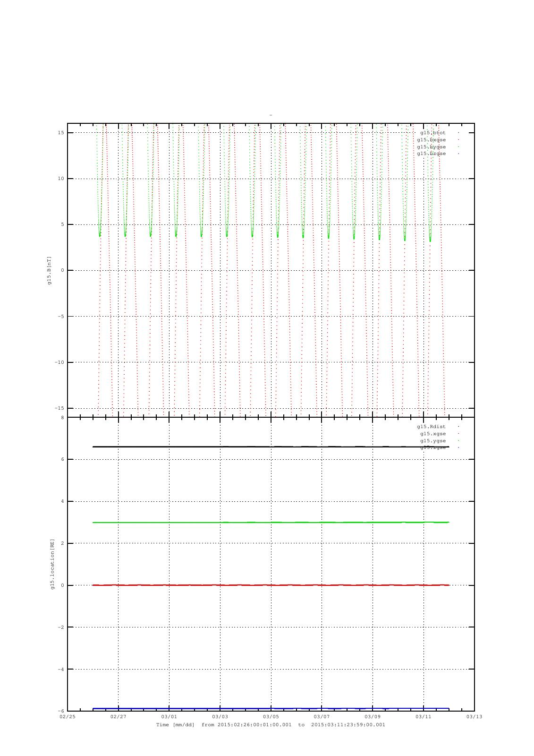
Task: Select the 03/05 date tick label
Action: coord(271,717)
